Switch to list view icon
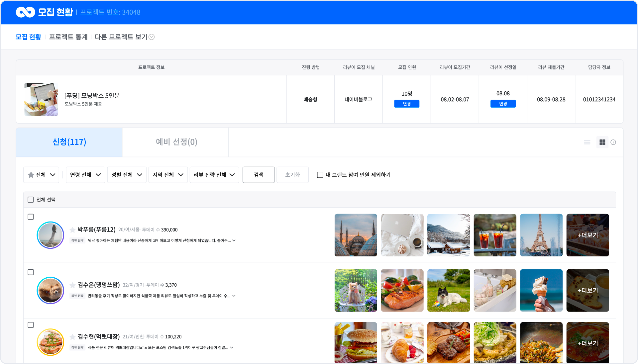This screenshot has width=638, height=364. pyautogui.click(x=587, y=142)
